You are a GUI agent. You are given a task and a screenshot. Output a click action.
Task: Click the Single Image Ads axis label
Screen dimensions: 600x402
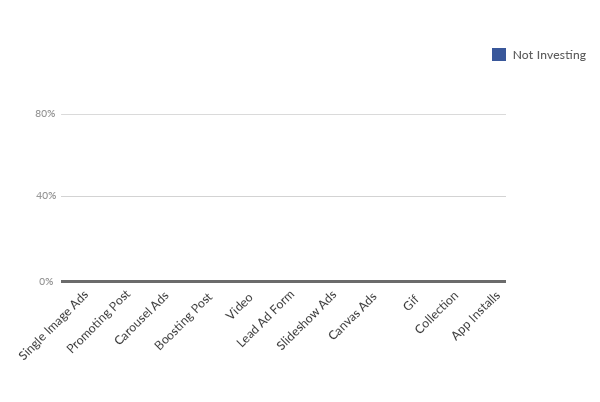[53, 325]
